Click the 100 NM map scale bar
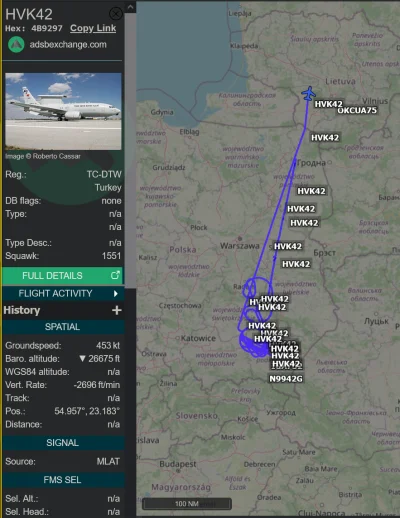The width and height of the screenshot is (400, 518). 187,504
